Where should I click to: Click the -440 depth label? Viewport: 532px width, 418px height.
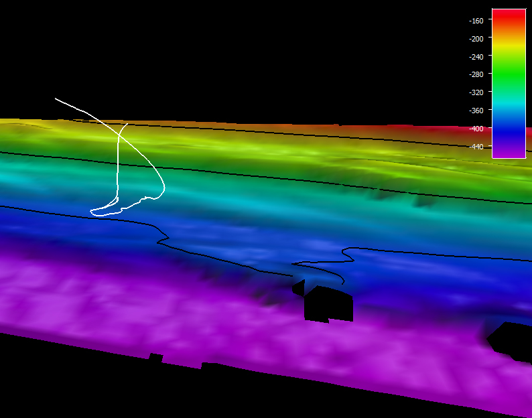pyautogui.click(x=476, y=147)
